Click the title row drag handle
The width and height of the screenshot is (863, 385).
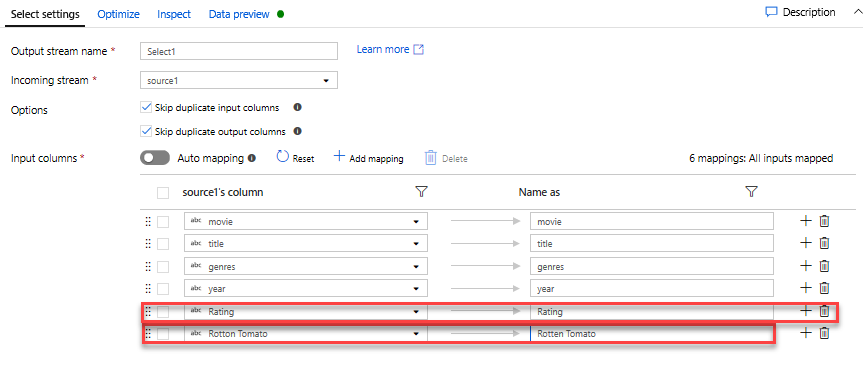148,244
